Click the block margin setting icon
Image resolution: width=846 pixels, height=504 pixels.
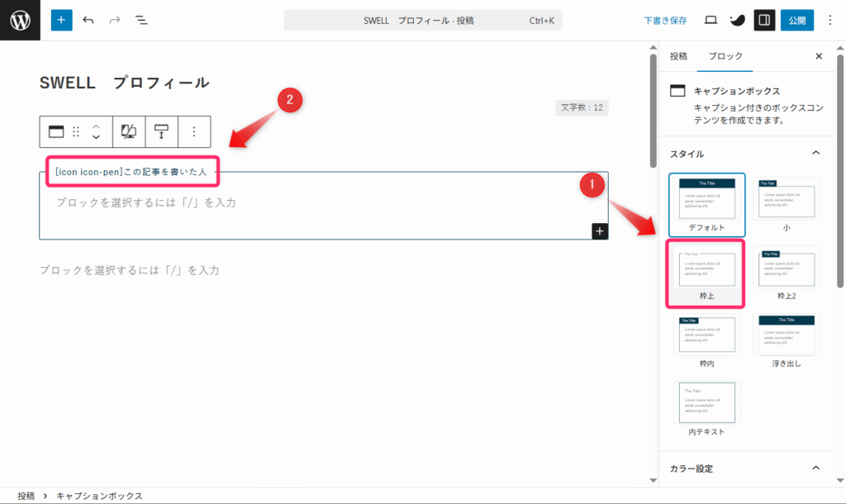point(161,131)
